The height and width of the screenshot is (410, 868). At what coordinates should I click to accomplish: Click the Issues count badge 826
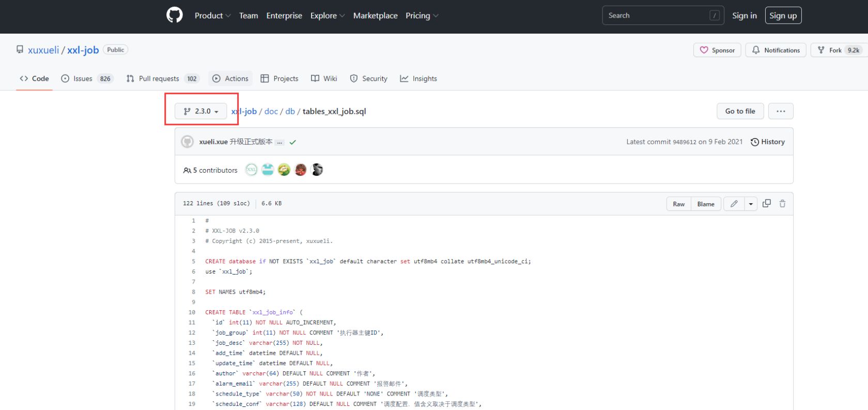(105, 79)
